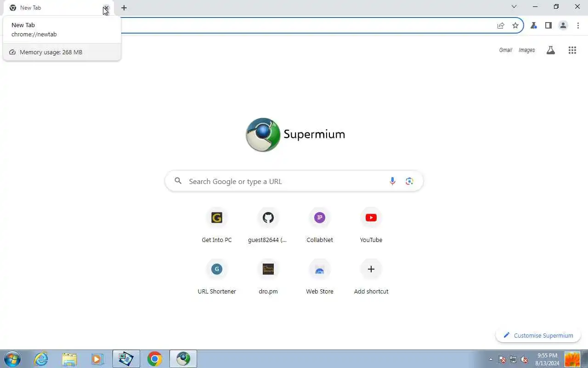This screenshot has width=588, height=368.
Task: Open the Experiments flask in the toolbar
Action: coord(534,25)
